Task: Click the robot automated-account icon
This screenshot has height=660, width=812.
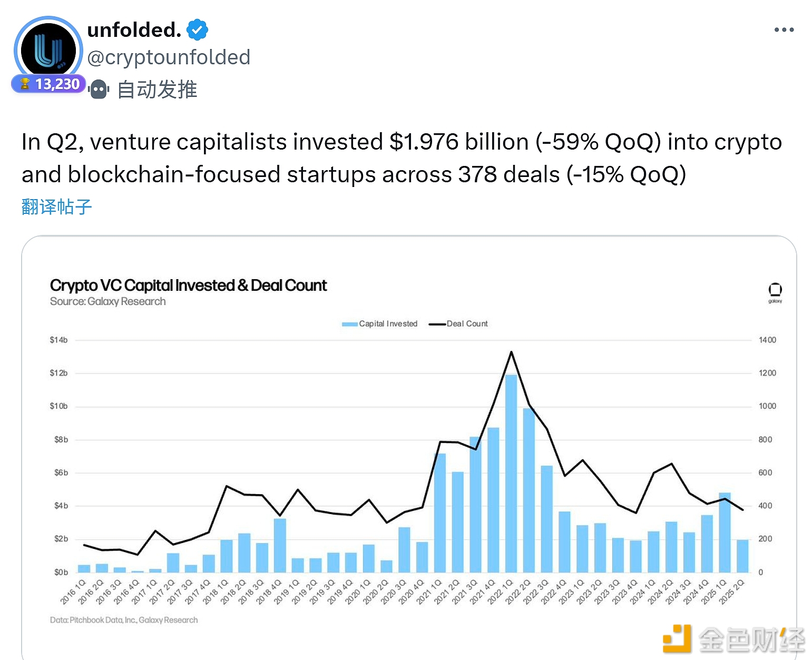Action: tap(99, 90)
